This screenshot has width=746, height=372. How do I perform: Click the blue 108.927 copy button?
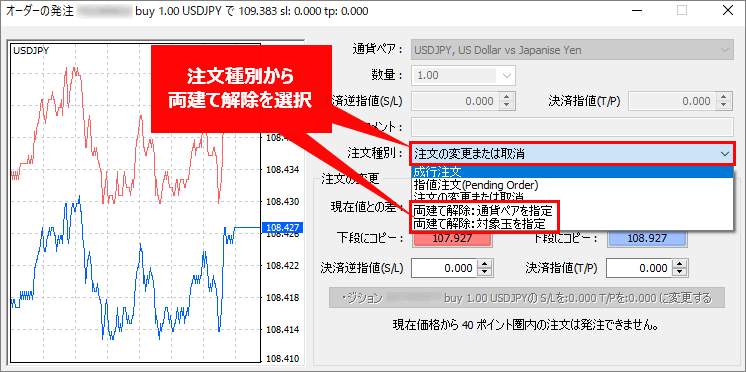click(647, 238)
